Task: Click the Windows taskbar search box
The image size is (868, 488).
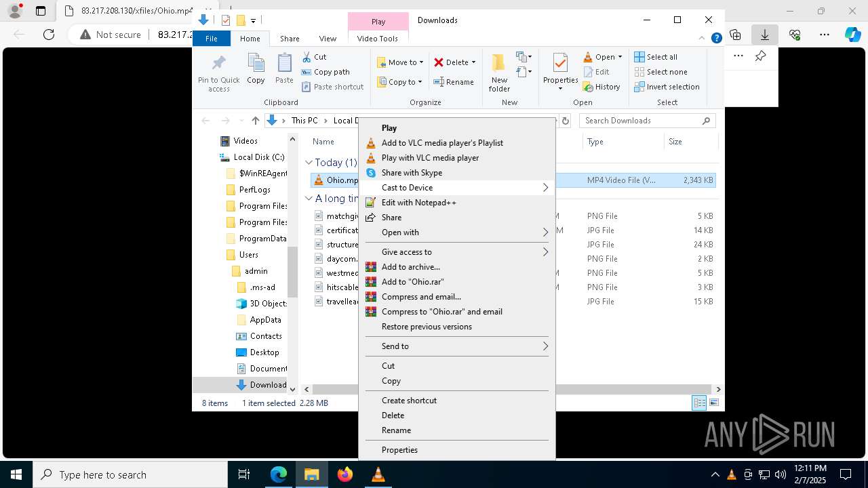Action: 130,475
